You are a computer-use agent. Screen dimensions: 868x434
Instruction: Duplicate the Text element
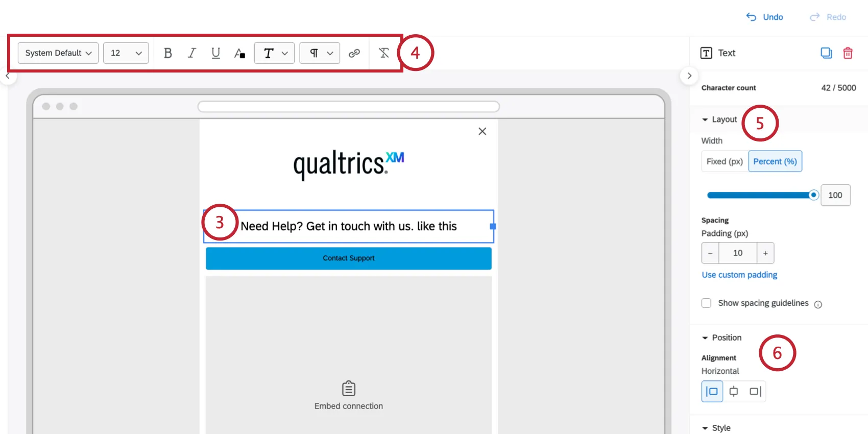click(826, 53)
